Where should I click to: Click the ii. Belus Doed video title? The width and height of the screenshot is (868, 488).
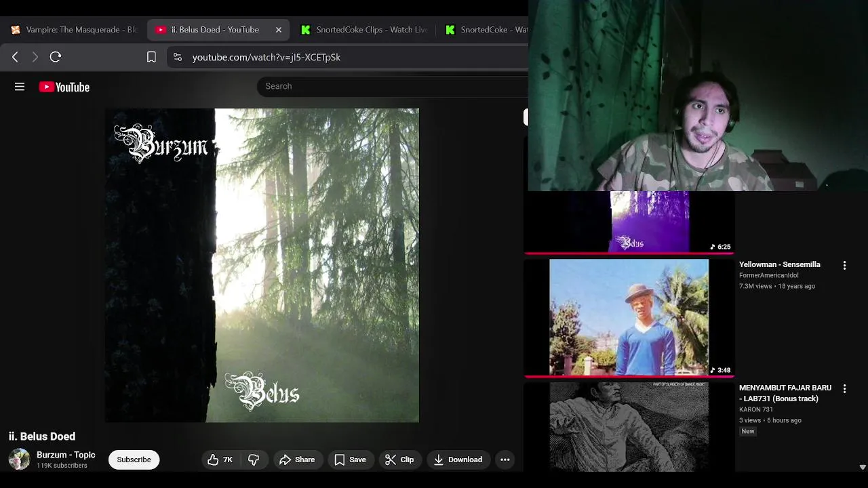42,436
